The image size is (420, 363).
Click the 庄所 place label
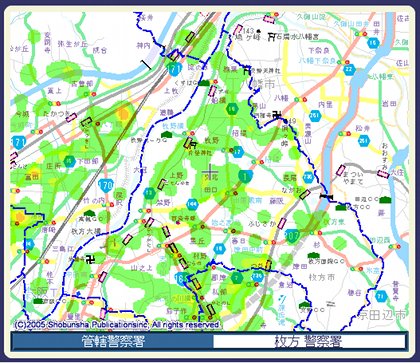[54, 166]
